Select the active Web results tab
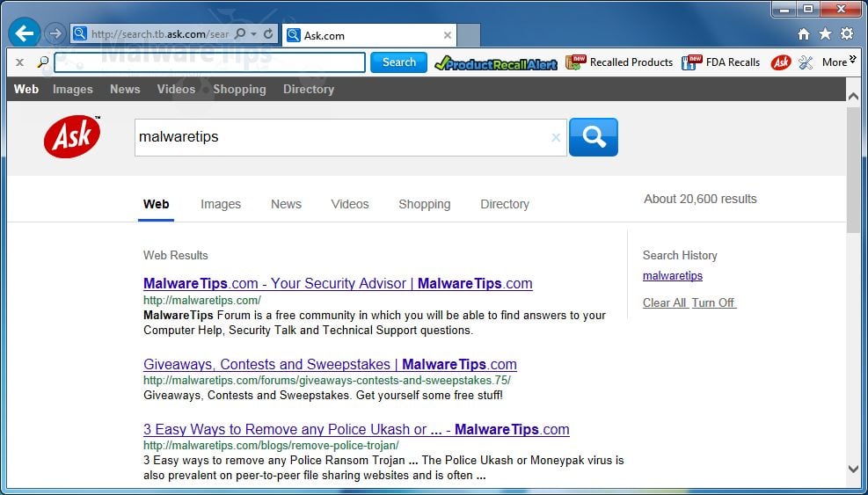Image resolution: width=868 pixels, height=495 pixels. tap(157, 204)
